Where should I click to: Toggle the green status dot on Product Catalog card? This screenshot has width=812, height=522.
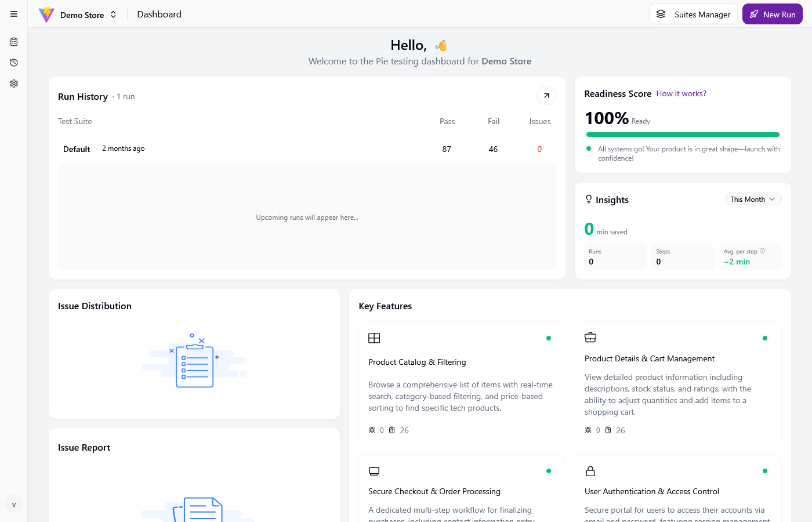click(549, 338)
